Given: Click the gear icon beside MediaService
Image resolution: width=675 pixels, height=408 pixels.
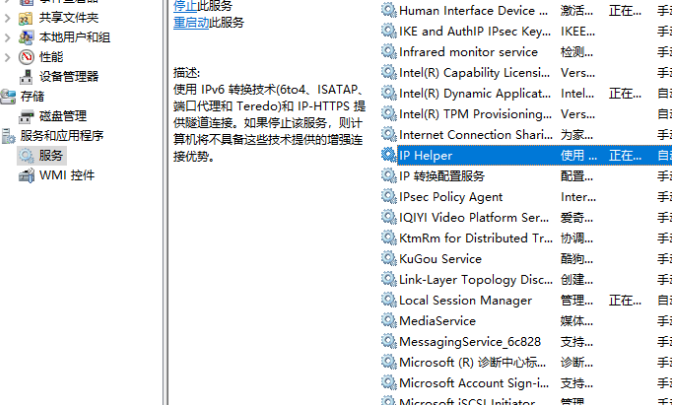Looking at the screenshot, I should tap(389, 321).
